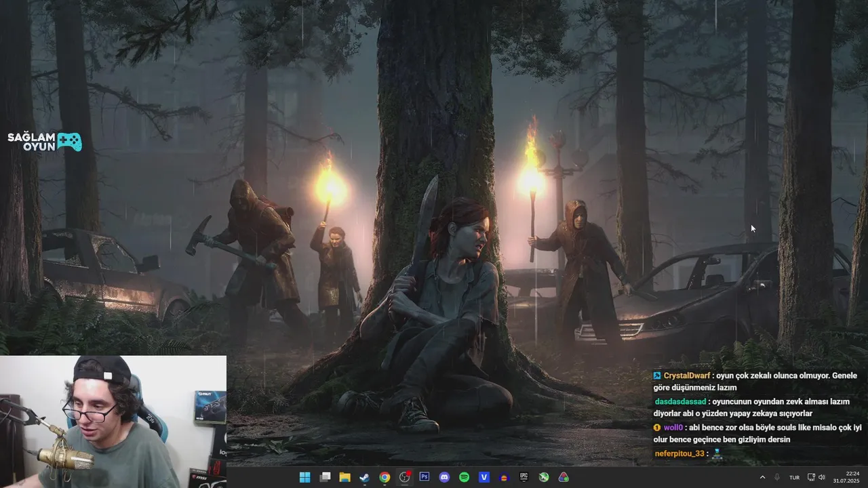Open the clock showing 22:24
This screenshot has height=488, width=868.
pos(847,477)
